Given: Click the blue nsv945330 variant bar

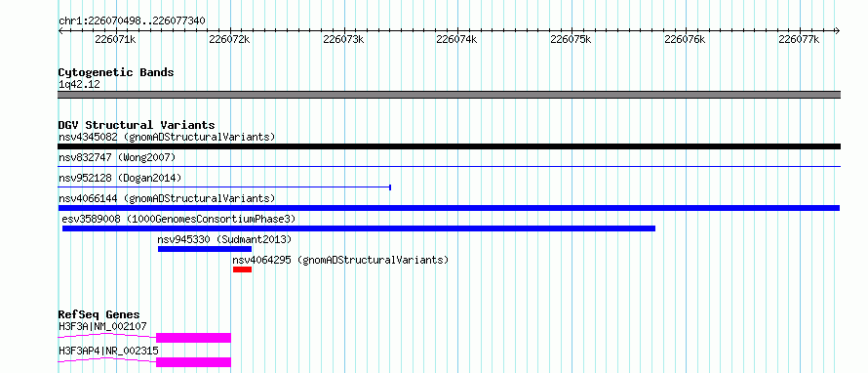Looking at the screenshot, I should pyautogui.click(x=205, y=249).
